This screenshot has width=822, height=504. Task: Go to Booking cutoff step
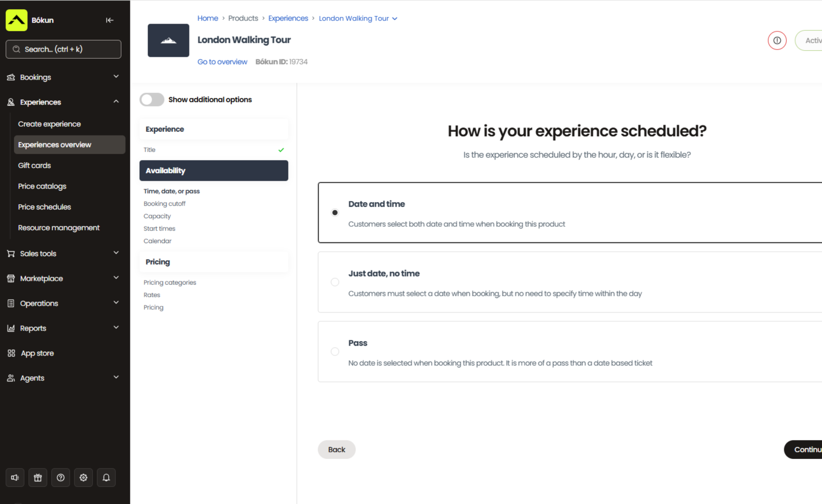coord(164,204)
